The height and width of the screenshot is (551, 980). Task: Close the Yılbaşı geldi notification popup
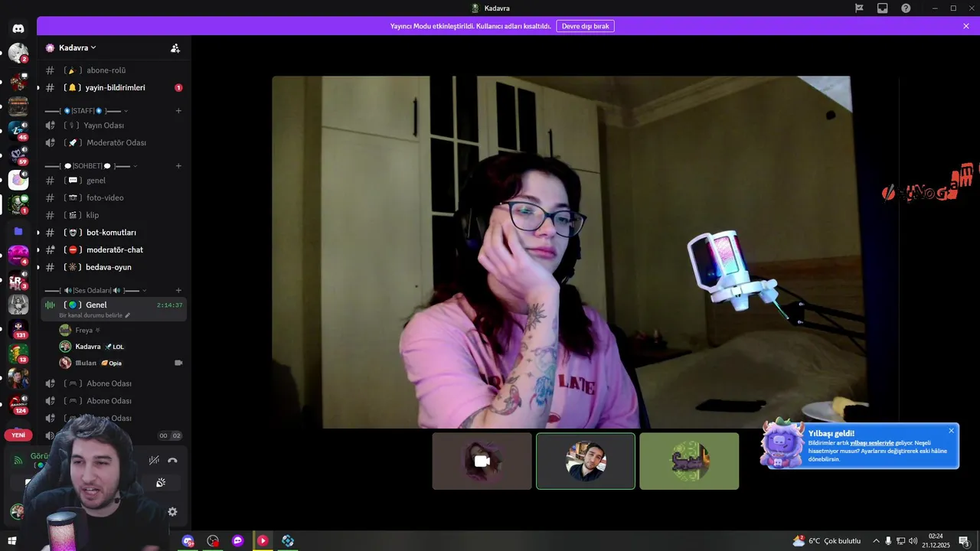pos(952,431)
